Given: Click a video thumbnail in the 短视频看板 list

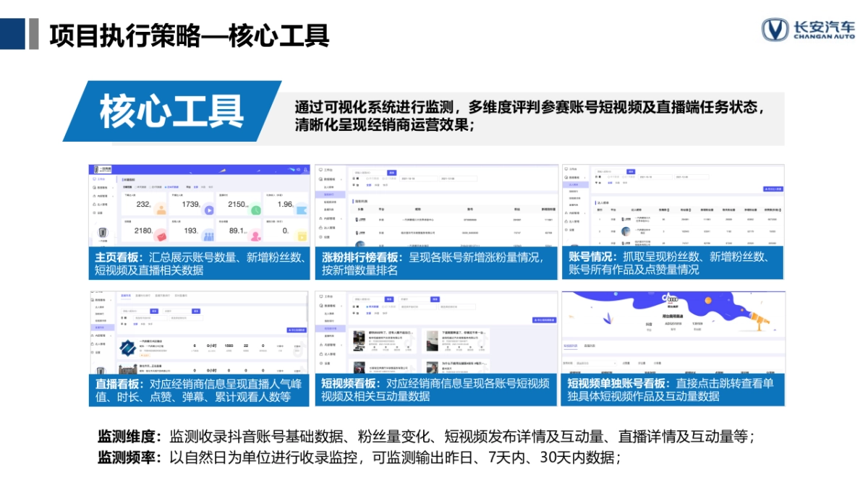Looking at the screenshot, I should point(359,340).
